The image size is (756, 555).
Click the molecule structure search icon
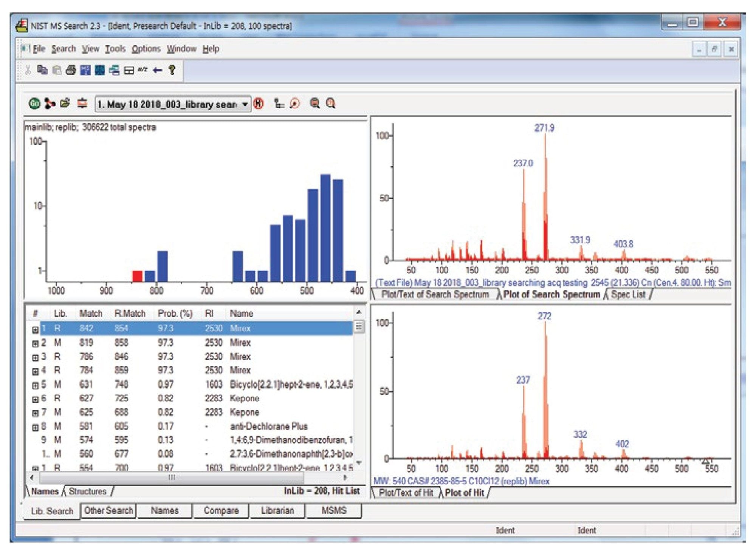[50, 103]
